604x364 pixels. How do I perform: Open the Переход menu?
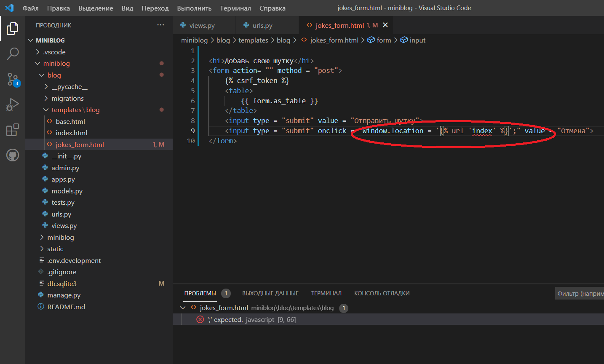pos(155,8)
